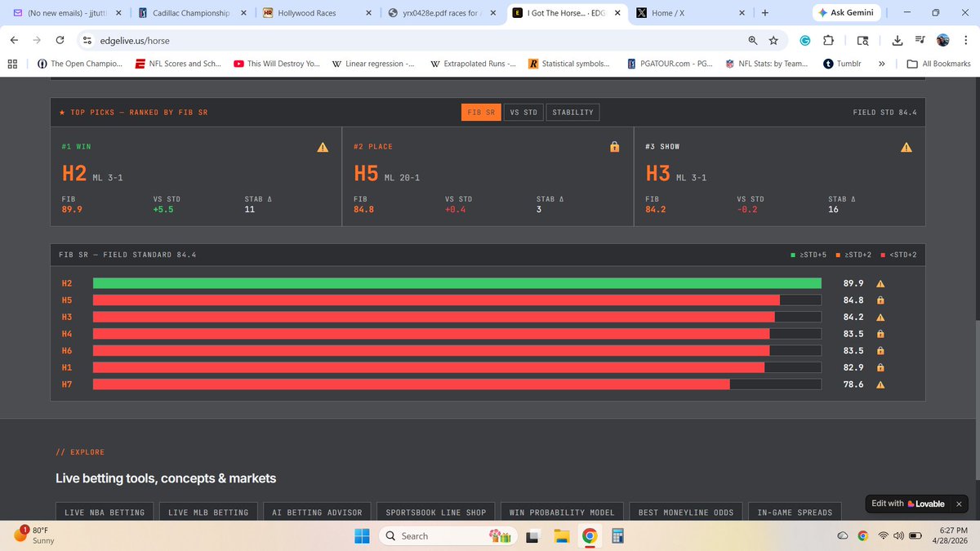Click the red H7 progress bar
Screen dimensions: 980x551
411,384
